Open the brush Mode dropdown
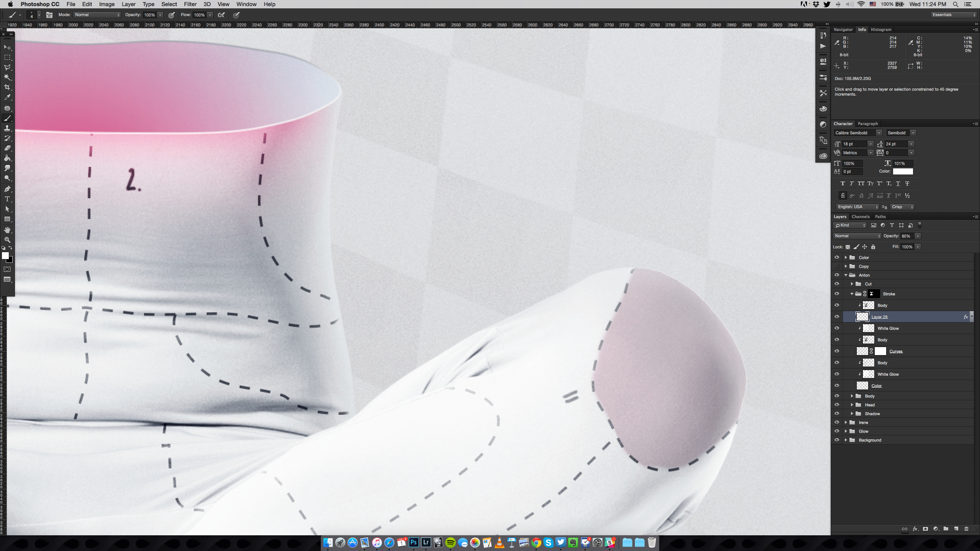This screenshot has width=980, height=551. click(97, 15)
